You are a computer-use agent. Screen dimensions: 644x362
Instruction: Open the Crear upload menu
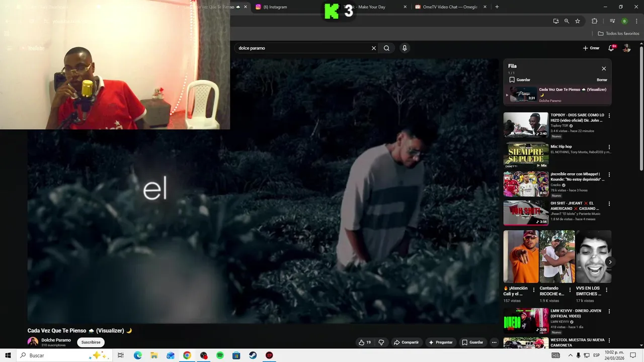tap(591, 48)
